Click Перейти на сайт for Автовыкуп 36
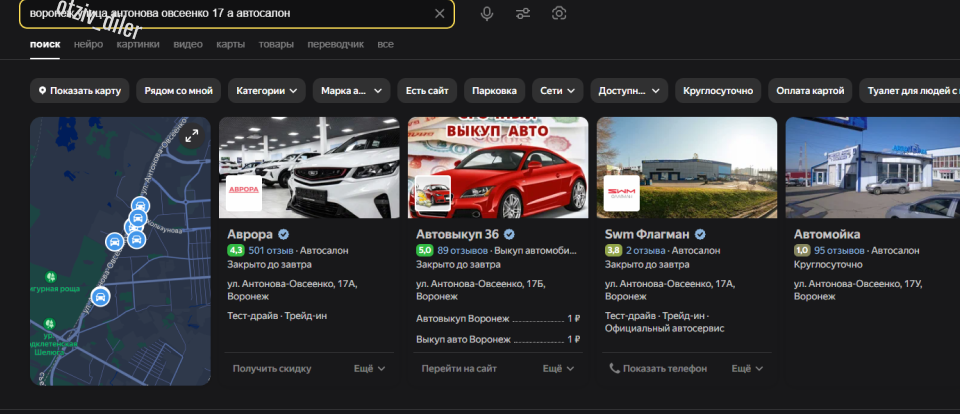960x414 pixels. tap(459, 369)
